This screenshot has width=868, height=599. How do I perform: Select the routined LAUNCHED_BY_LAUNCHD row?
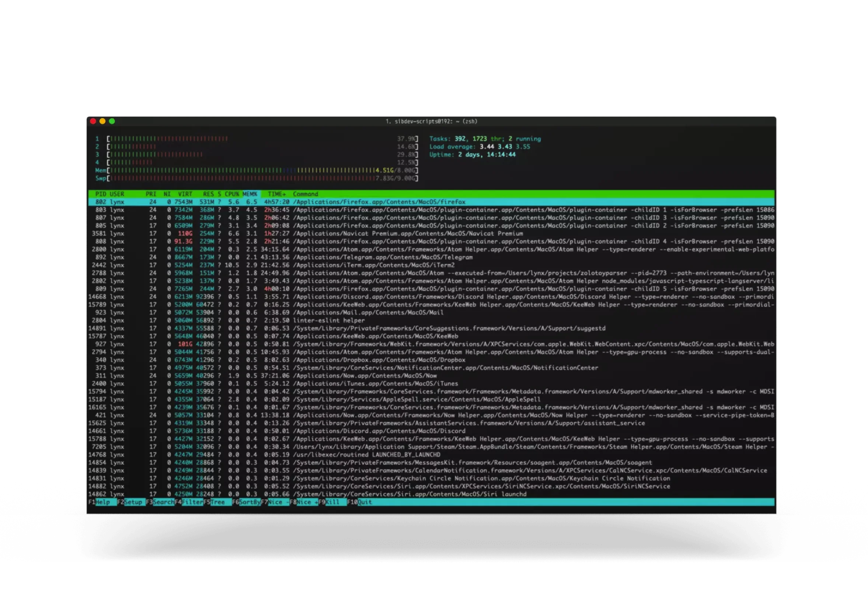coord(431,455)
